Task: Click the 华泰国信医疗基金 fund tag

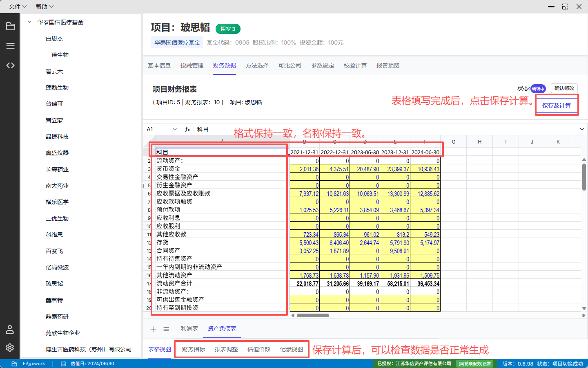Action: tap(177, 43)
